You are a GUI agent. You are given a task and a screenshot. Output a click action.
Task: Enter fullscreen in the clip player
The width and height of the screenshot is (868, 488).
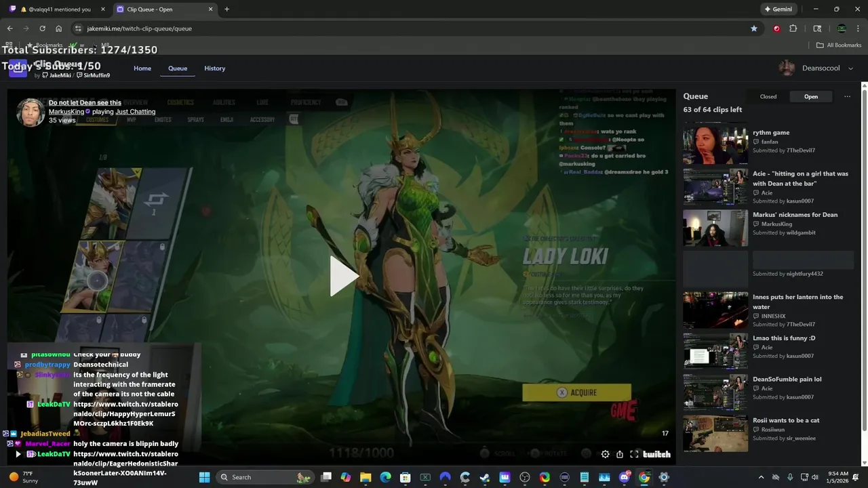634,455
